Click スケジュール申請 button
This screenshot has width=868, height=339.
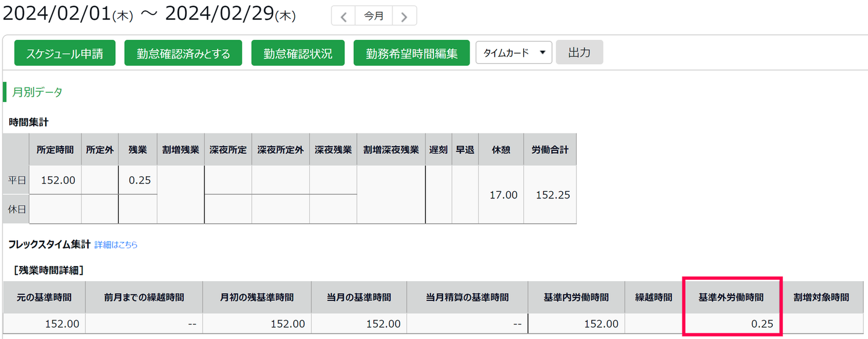tap(64, 53)
